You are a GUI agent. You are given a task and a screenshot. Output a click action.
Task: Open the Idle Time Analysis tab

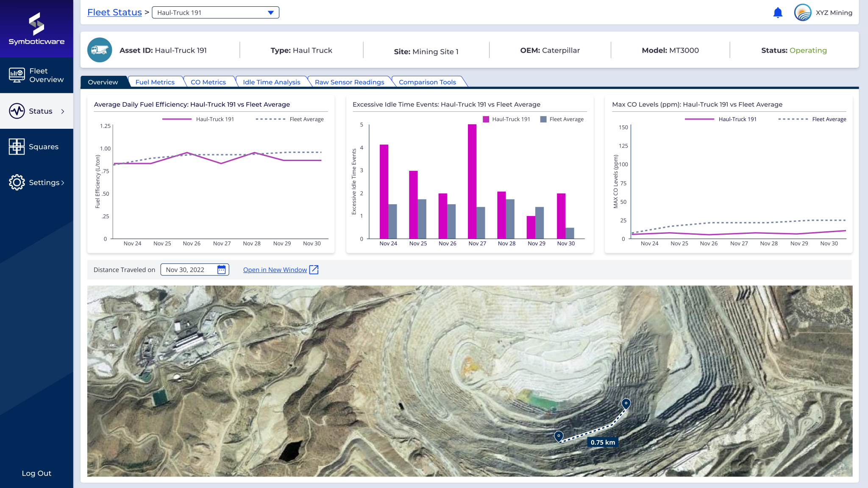[271, 82]
